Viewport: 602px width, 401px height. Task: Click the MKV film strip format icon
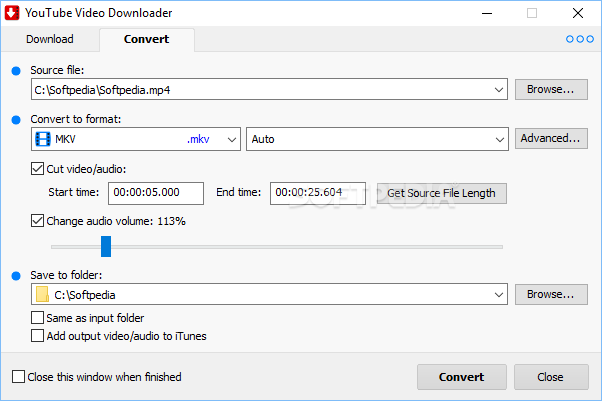point(43,139)
